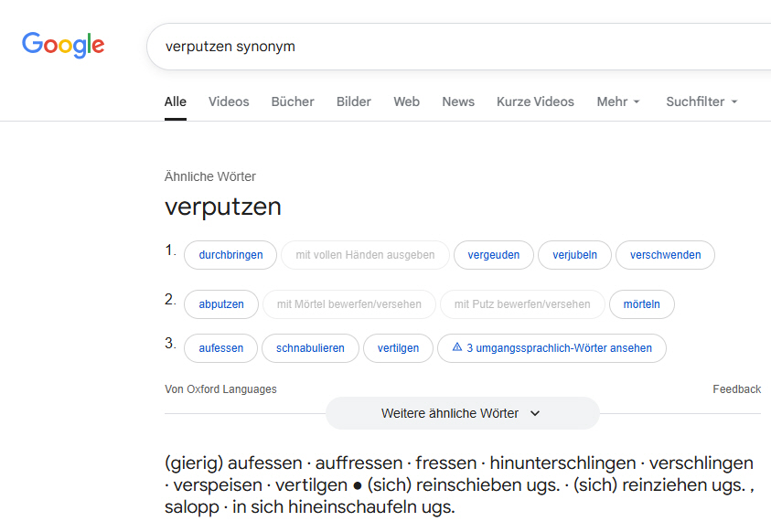Click the synonym chip 'durchbringen'
Viewport: 771px width, 532px height.
pyautogui.click(x=230, y=255)
